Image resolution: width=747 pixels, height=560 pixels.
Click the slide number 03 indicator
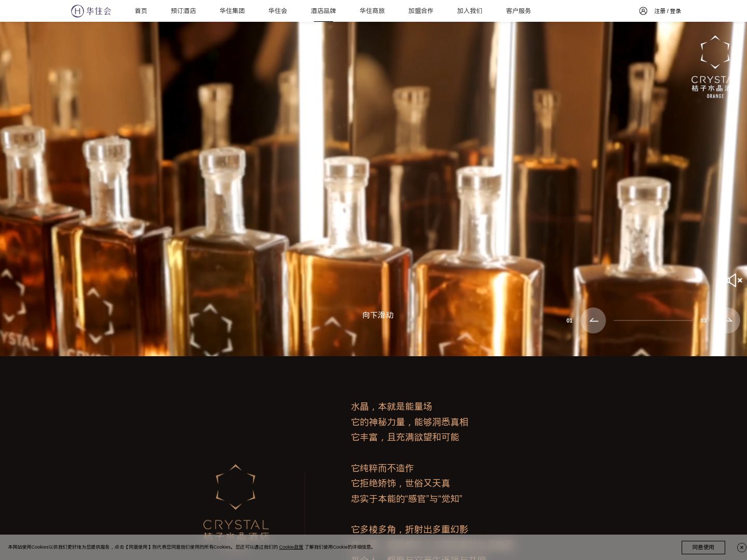(x=703, y=320)
